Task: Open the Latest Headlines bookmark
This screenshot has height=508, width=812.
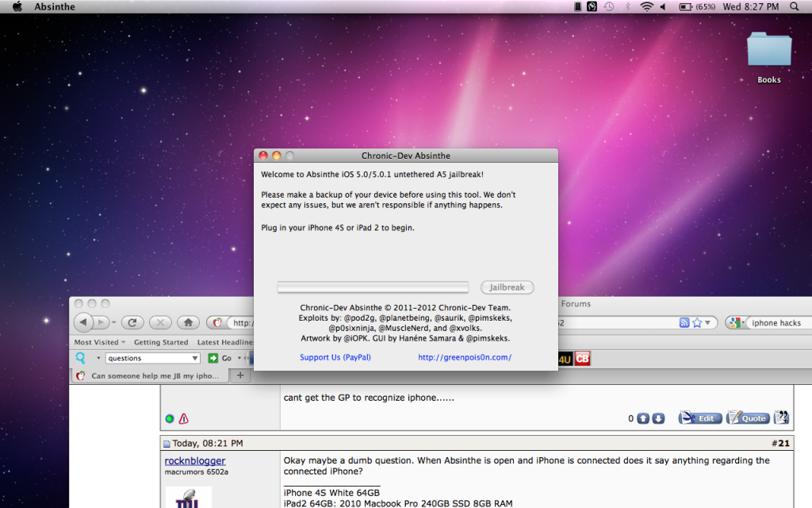Action: pyautogui.click(x=225, y=342)
